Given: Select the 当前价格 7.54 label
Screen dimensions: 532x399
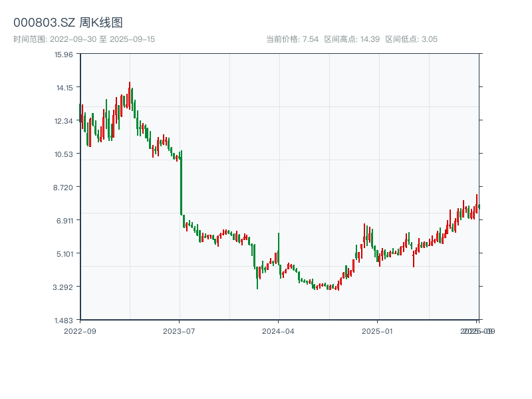Looking at the screenshot, I should 292,39.
